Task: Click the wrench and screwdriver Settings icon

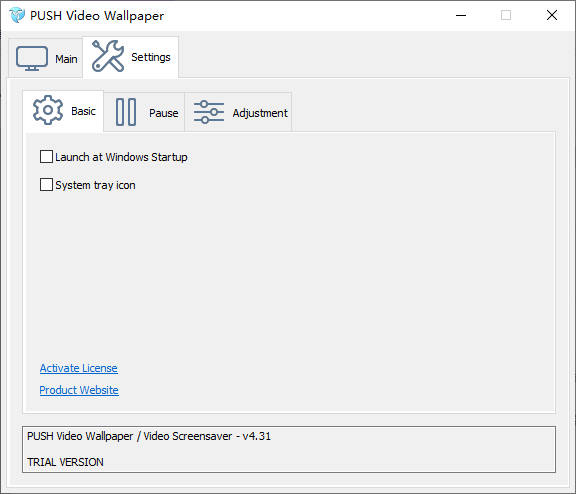Action: (x=108, y=56)
